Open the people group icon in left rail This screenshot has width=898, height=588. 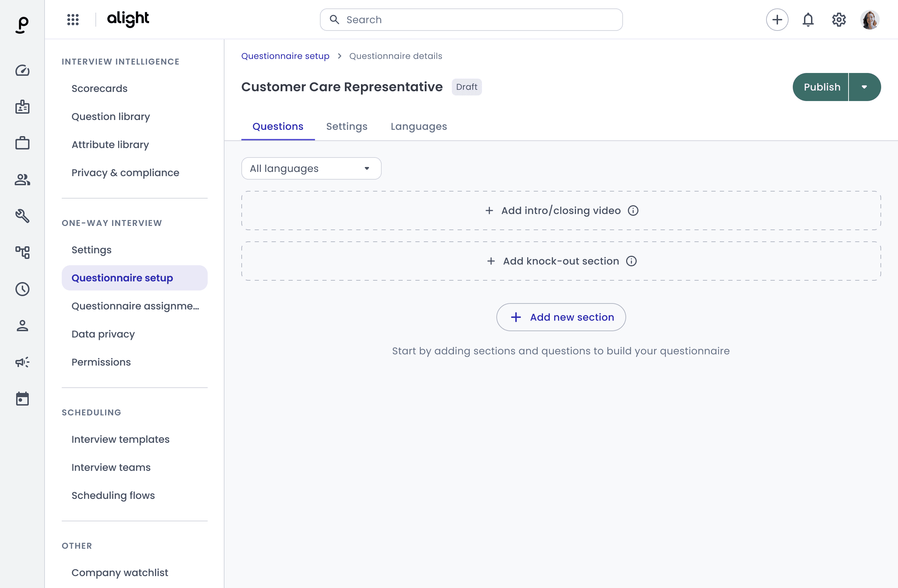(22, 180)
